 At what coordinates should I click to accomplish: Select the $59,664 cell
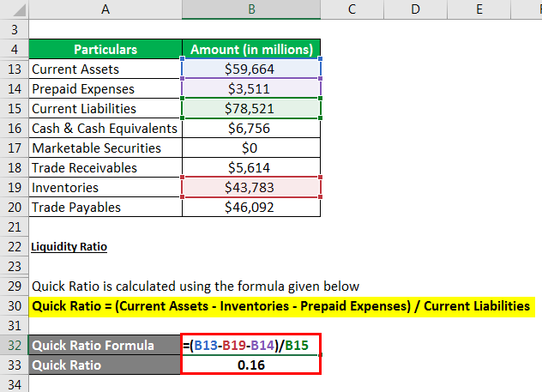pyautogui.click(x=251, y=69)
